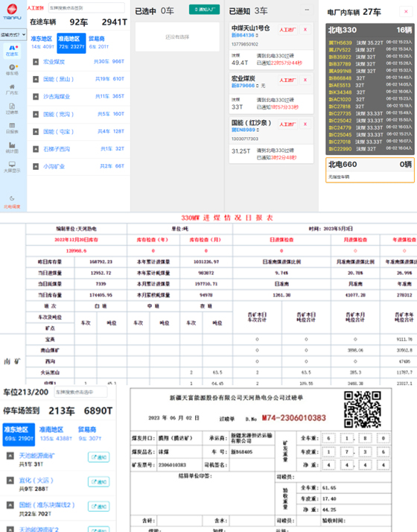Image resolution: width=417 pixels, height=532 pixels.
Task: Open the ellipsis menu beside 已通知 3车
Action: pyautogui.click(x=307, y=10)
